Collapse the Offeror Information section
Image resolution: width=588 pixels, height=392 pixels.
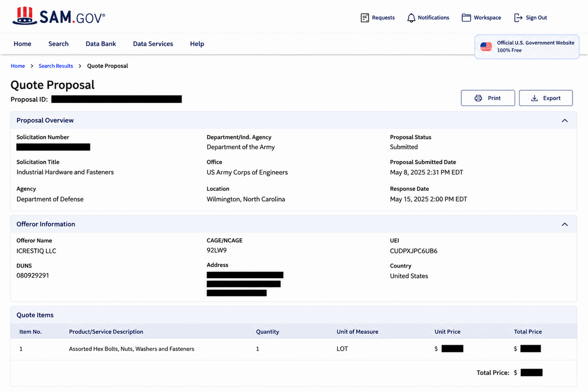click(565, 224)
